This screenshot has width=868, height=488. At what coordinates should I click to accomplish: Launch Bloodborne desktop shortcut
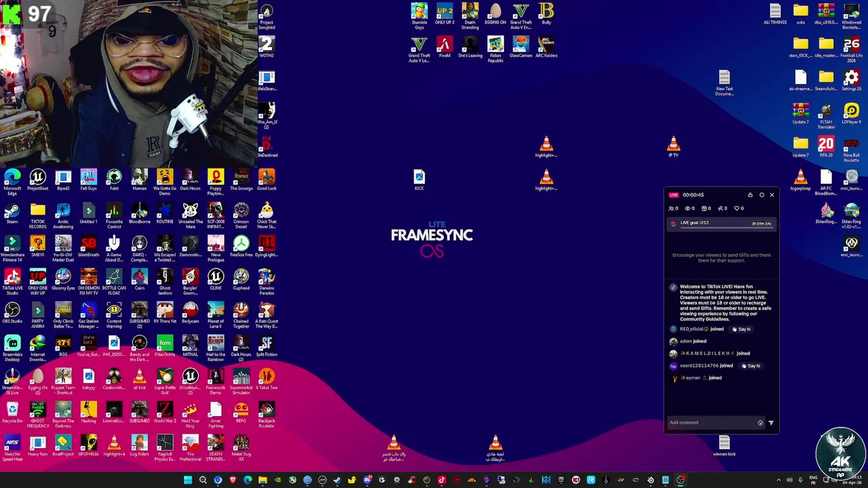139,213
